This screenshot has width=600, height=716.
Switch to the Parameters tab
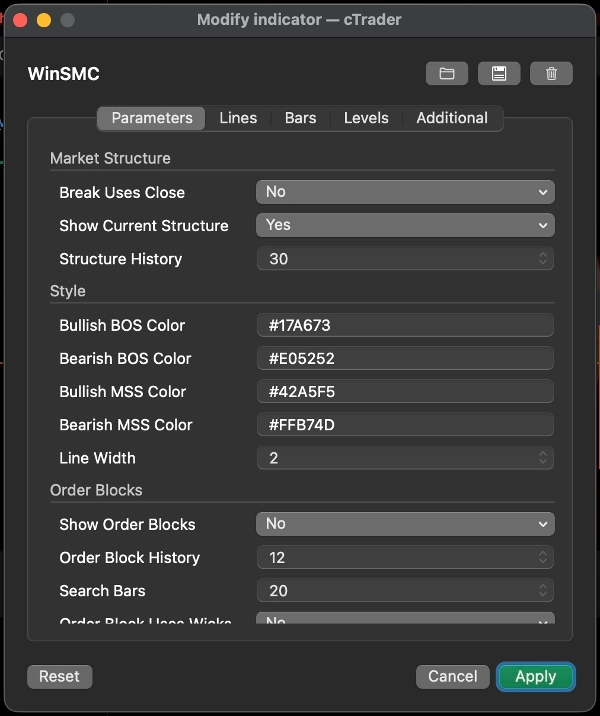pyautogui.click(x=152, y=118)
